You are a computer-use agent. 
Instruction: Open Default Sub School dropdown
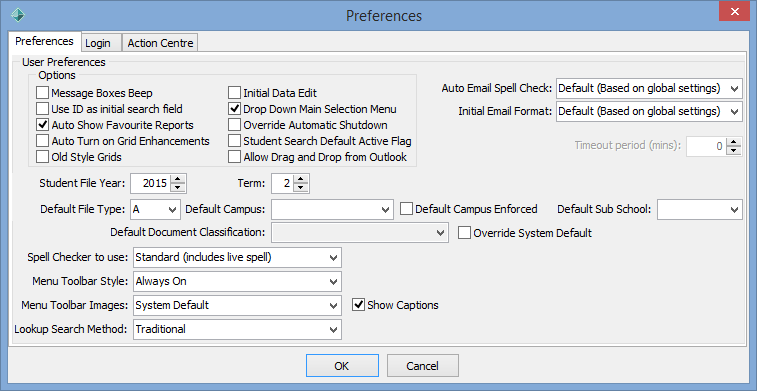[700, 209]
